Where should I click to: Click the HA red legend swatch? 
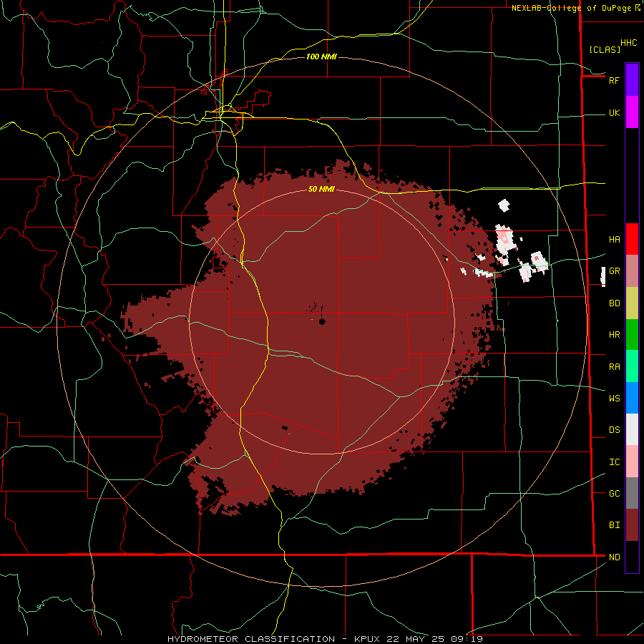pyautogui.click(x=632, y=239)
